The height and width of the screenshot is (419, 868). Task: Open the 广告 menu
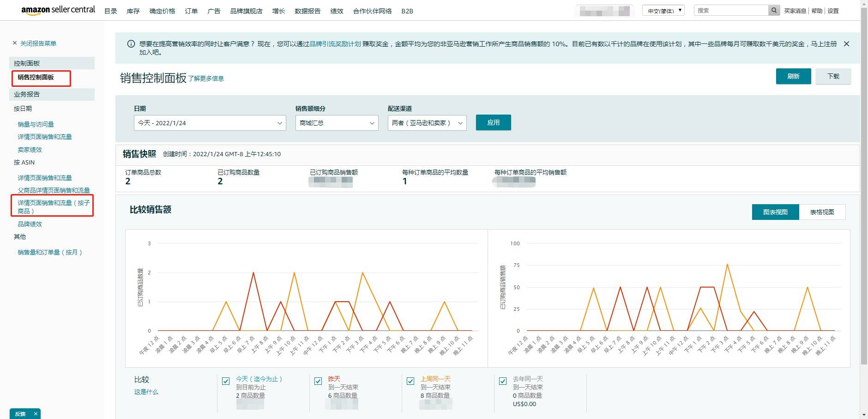click(x=214, y=11)
